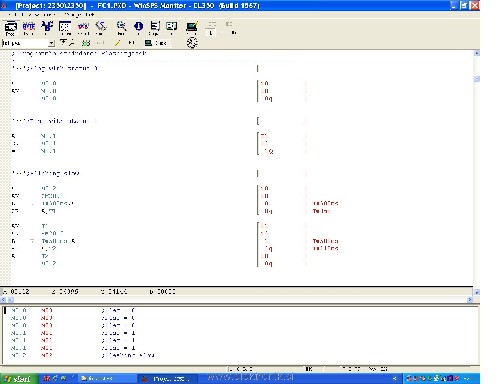Expand the hidden system tray icons arrow

395,379
